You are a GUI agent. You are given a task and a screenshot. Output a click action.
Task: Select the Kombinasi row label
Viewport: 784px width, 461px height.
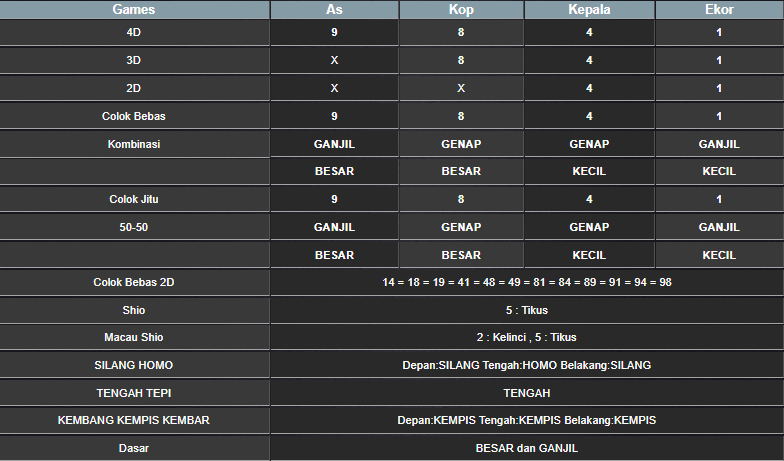click(x=134, y=144)
